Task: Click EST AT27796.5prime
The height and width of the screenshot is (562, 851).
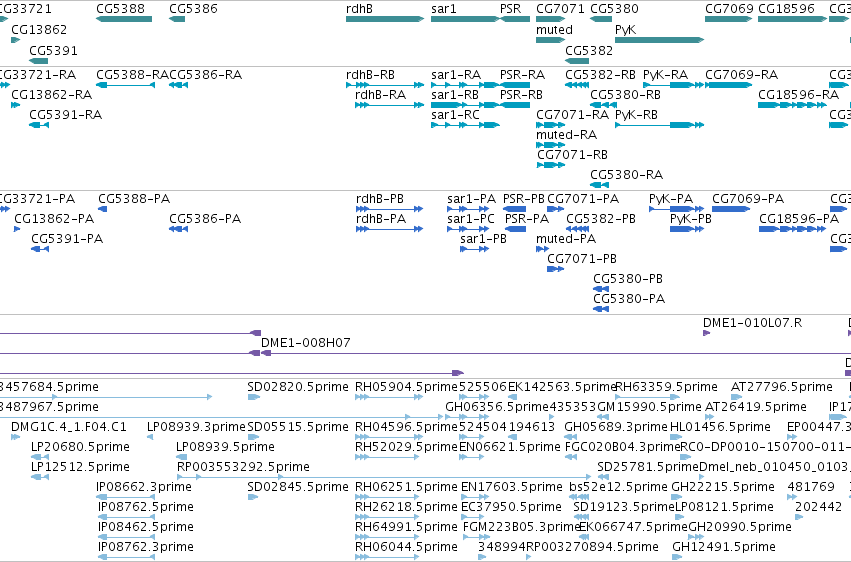Action: click(x=782, y=387)
